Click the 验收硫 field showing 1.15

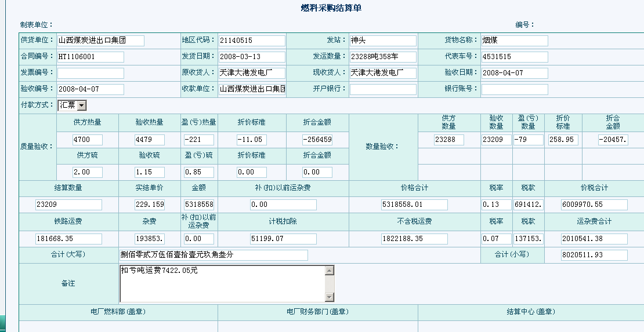[x=149, y=172]
